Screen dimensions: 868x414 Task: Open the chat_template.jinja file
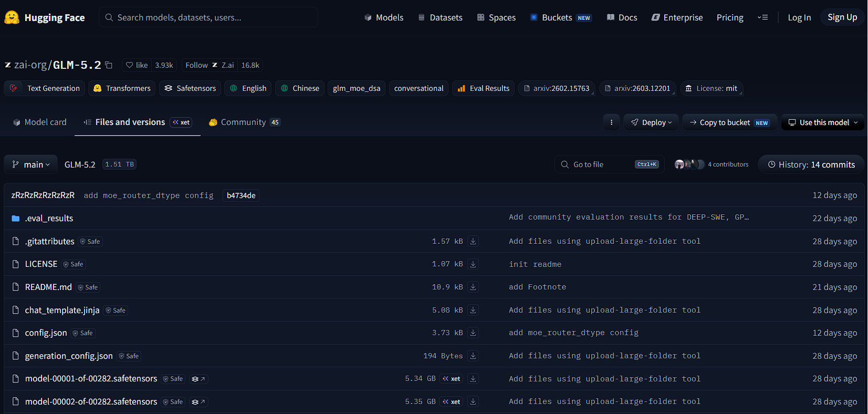click(62, 310)
